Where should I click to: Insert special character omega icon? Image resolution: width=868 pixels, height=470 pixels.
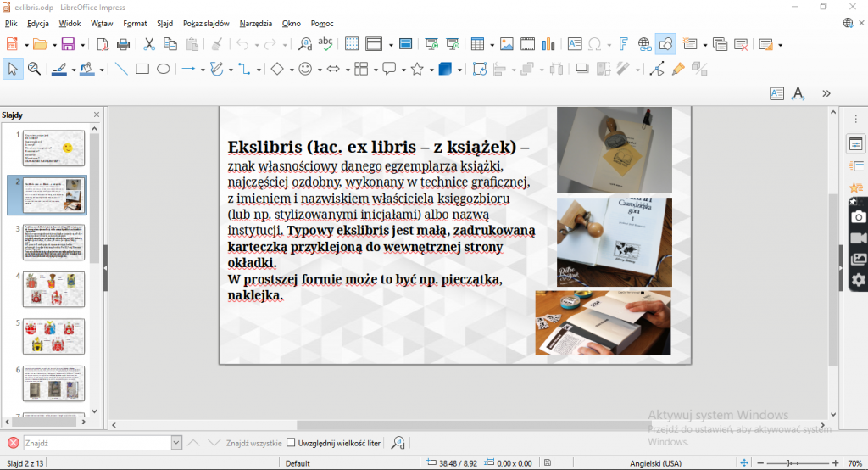point(595,44)
